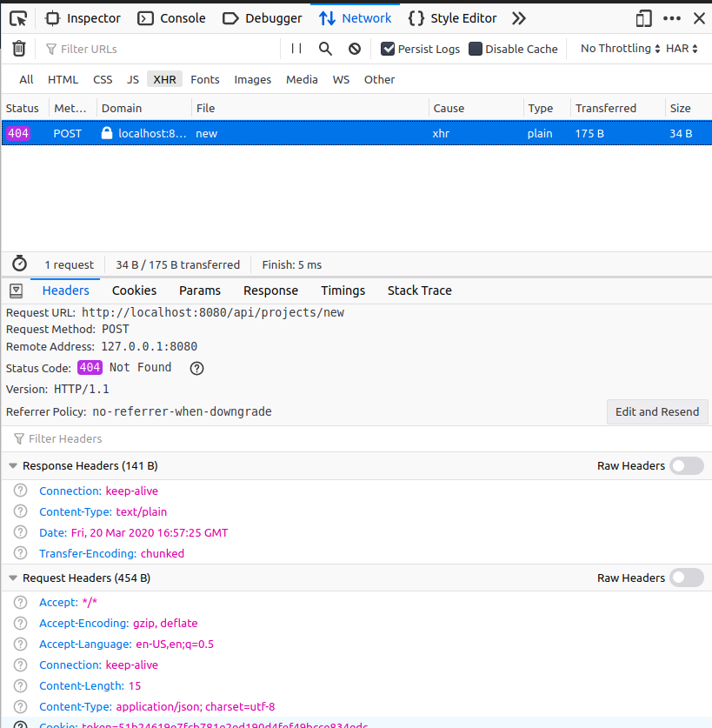Click the help icon next to status code
This screenshot has height=728, width=712.
click(x=196, y=368)
